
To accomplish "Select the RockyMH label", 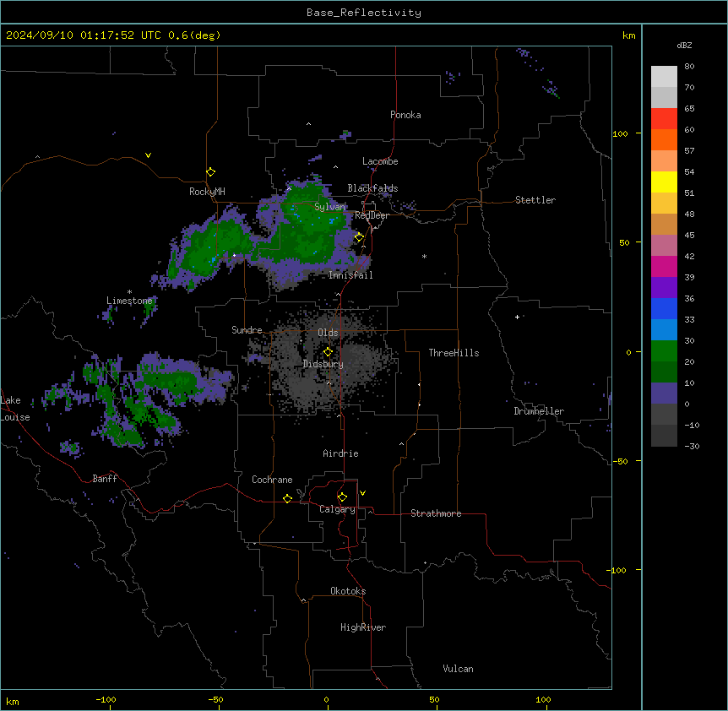I will click(207, 191).
